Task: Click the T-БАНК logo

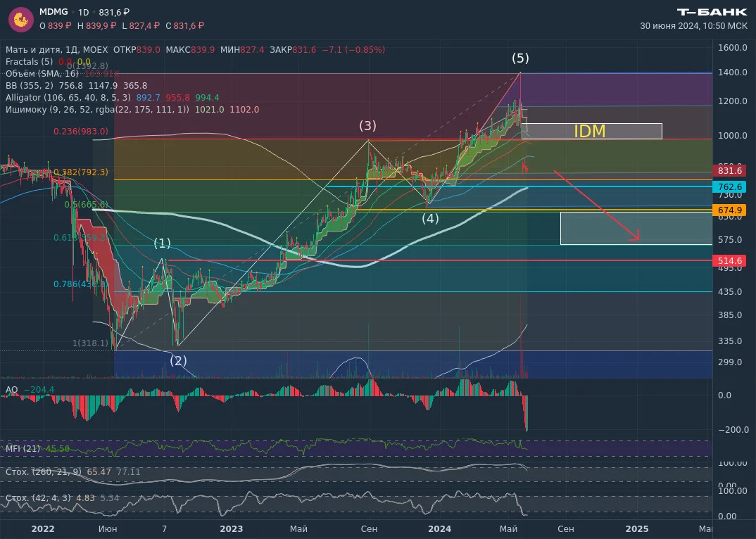Action: point(712,12)
